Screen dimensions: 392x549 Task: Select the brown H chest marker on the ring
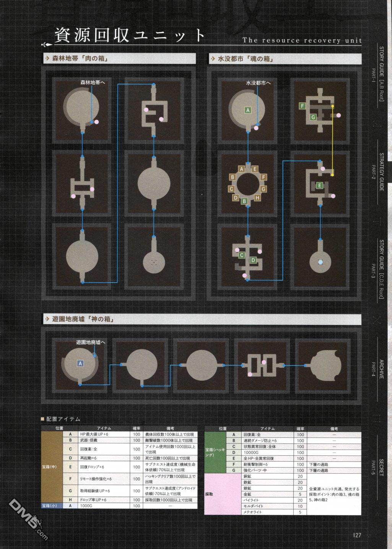257,198
